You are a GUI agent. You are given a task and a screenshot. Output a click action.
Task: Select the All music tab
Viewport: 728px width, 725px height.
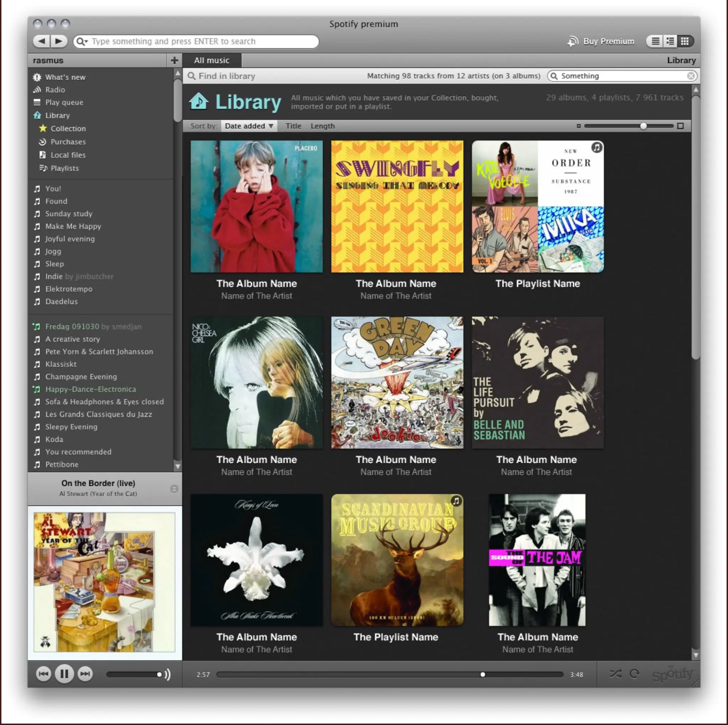click(x=212, y=60)
